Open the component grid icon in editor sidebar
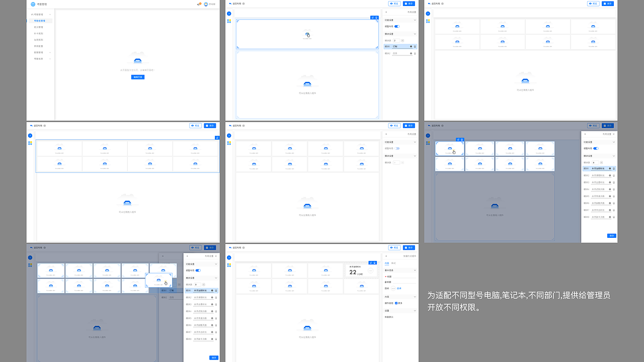The width and height of the screenshot is (644, 362). click(229, 21)
